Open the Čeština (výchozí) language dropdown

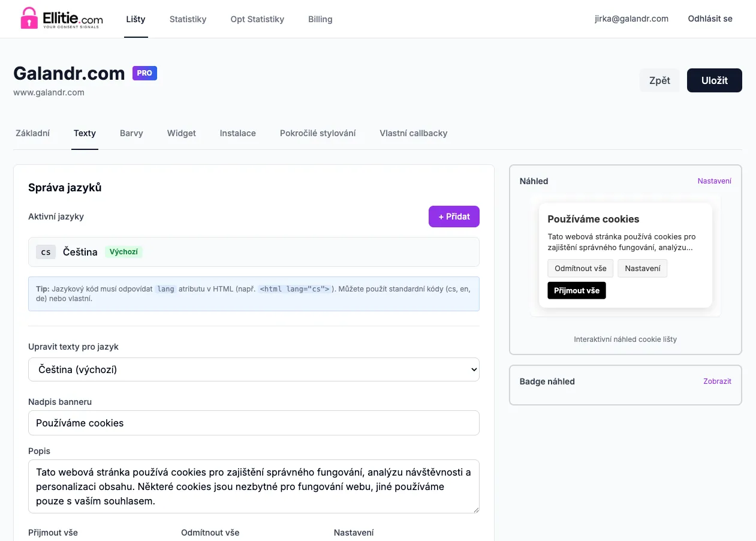[254, 369]
